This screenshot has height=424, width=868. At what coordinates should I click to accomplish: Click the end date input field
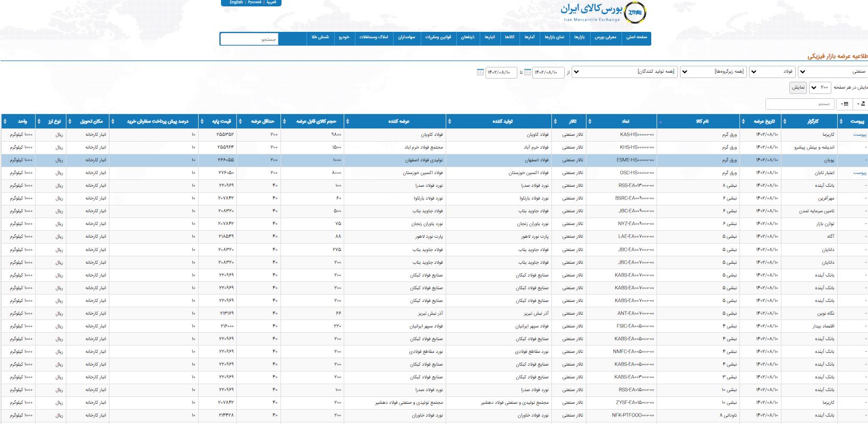pyautogui.click(x=501, y=72)
